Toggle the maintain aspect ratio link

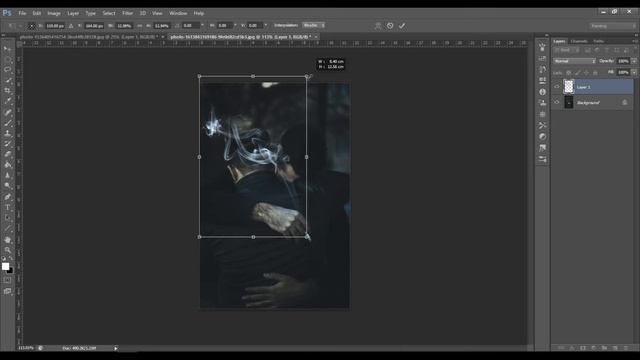[x=140, y=26]
